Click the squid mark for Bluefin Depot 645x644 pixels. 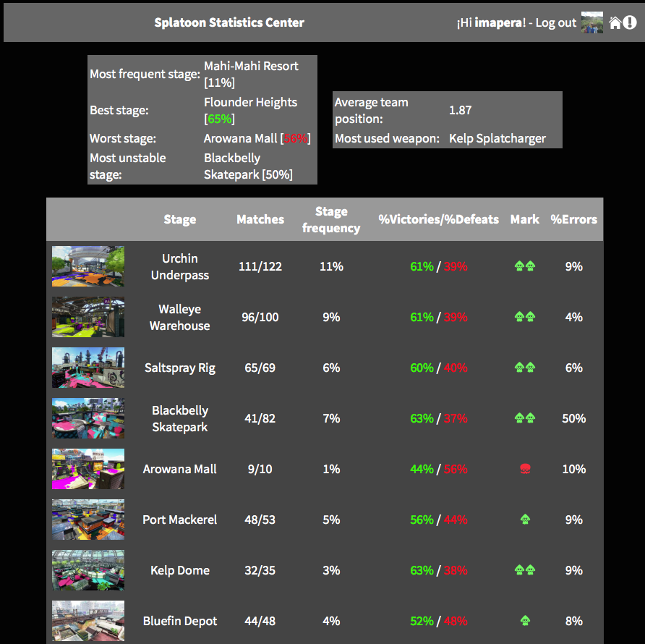pyautogui.click(x=525, y=620)
